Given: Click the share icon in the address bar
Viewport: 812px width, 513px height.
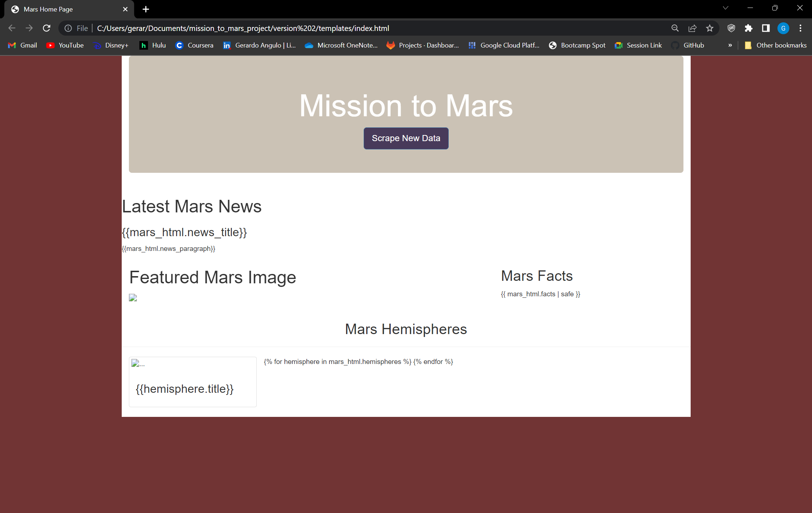Looking at the screenshot, I should pyautogui.click(x=692, y=28).
